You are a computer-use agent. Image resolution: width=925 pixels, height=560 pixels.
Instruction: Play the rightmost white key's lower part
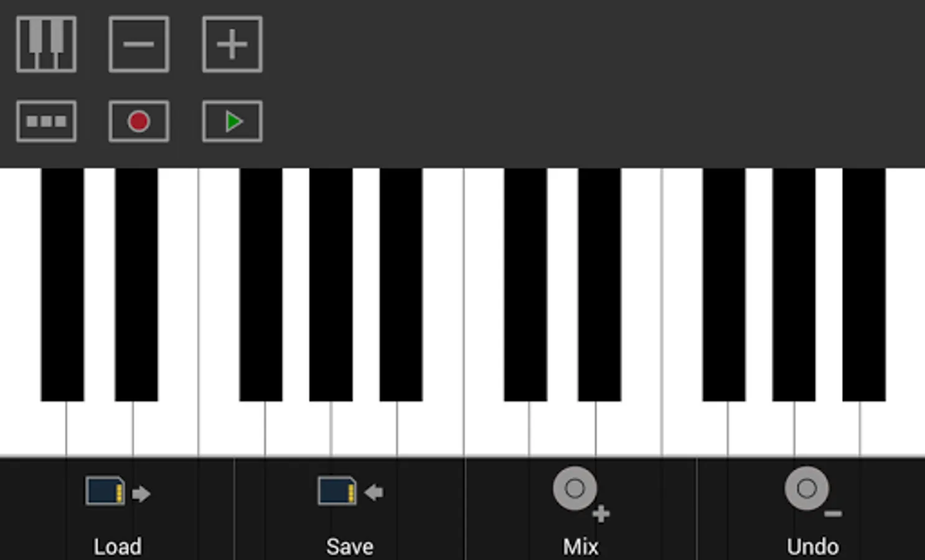pos(893,429)
